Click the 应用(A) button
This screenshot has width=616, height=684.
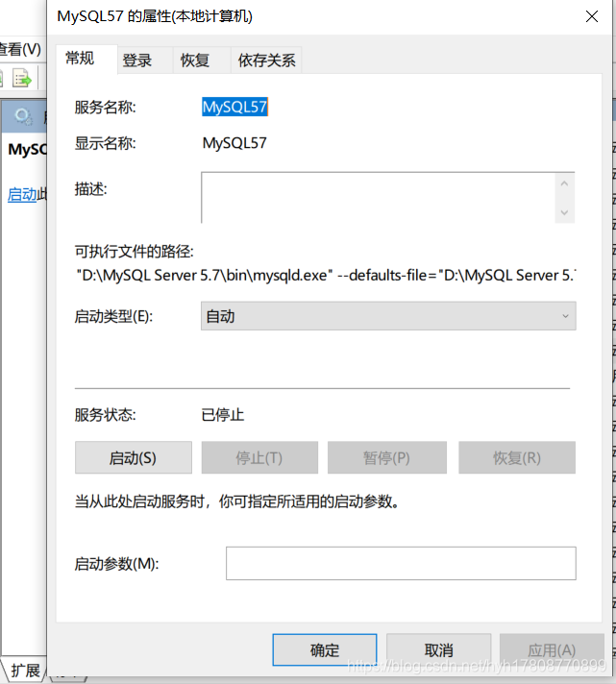pyautogui.click(x=552, y=650)
